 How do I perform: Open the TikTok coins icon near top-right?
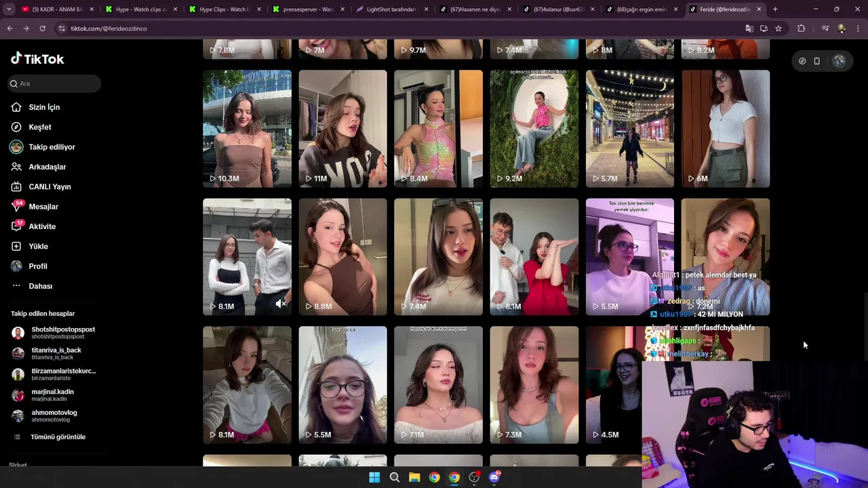(802, 61)
